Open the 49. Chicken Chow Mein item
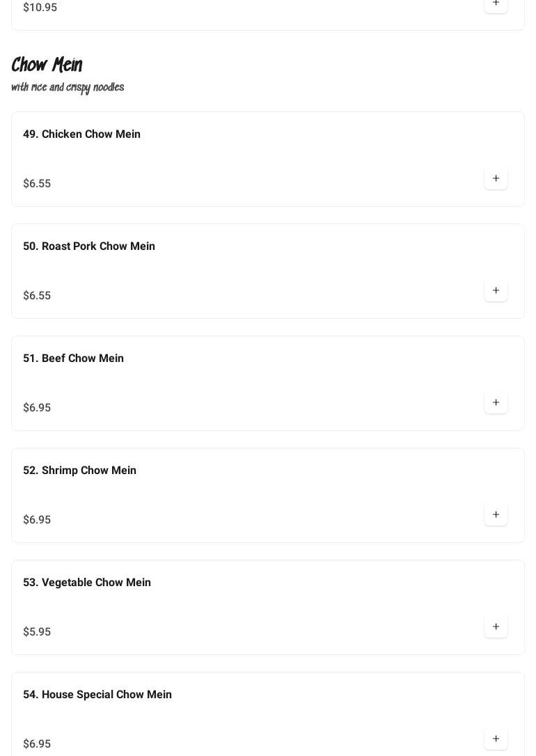Image resolution: width=536 pixels, height=756 pixels. [x=81, y=134]
